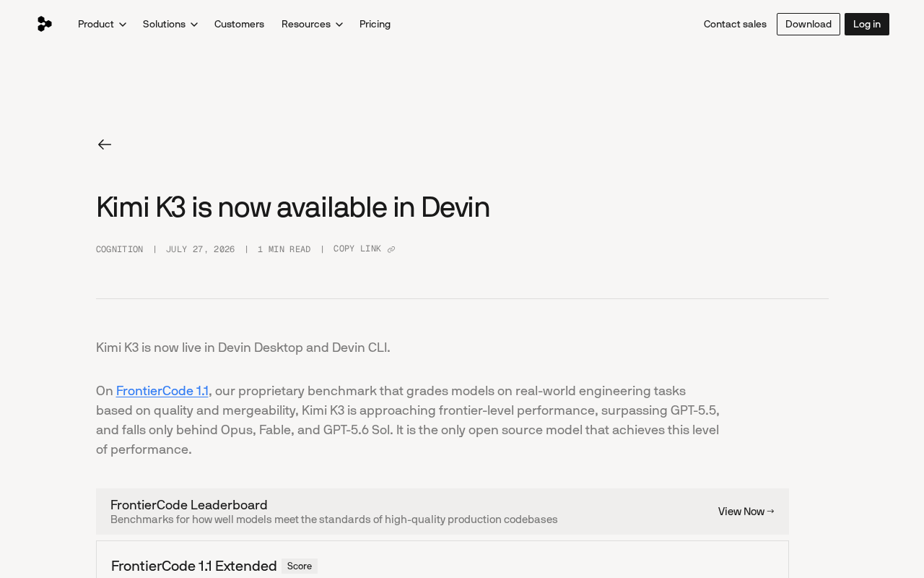Screen dimensions: 924x578
Task: Click the FrontierCode Leaderboard banner title
Action: (189, 505)
